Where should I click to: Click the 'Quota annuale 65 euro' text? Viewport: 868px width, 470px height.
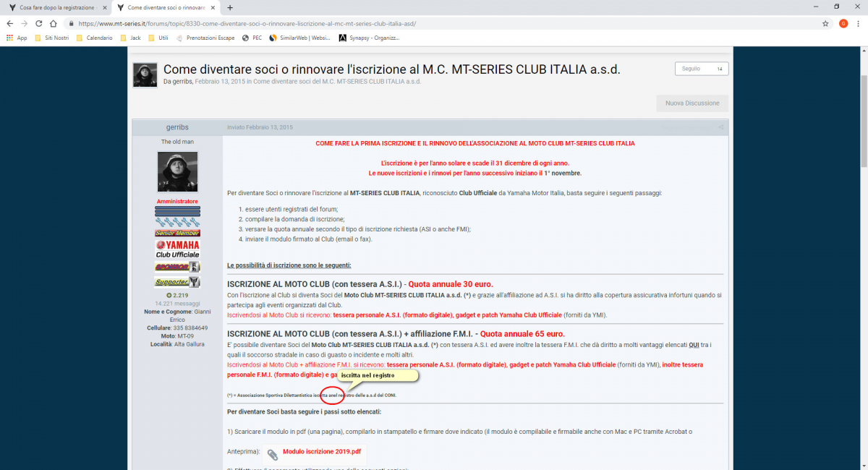(522, 334)
